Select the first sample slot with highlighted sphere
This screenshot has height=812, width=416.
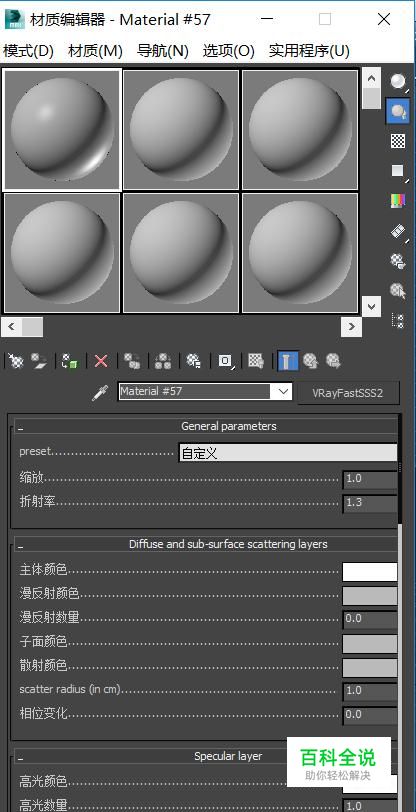tap(62, 129)
